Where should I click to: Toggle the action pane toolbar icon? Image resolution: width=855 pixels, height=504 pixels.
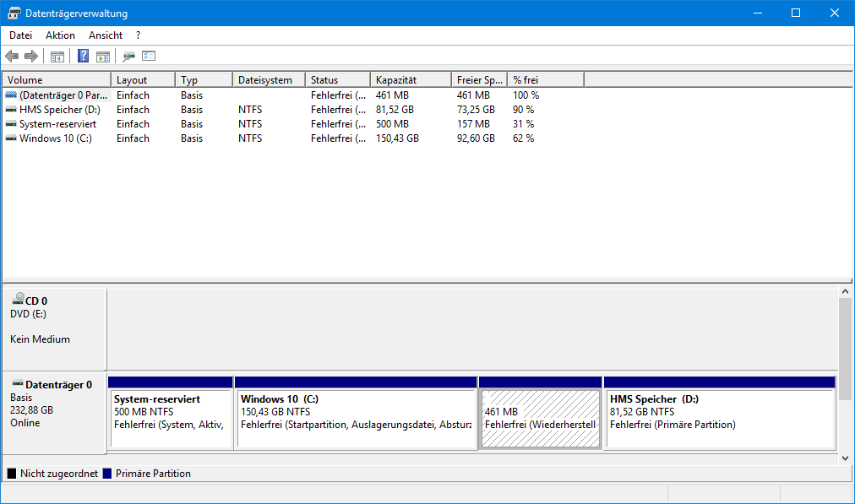coord(102,56)
